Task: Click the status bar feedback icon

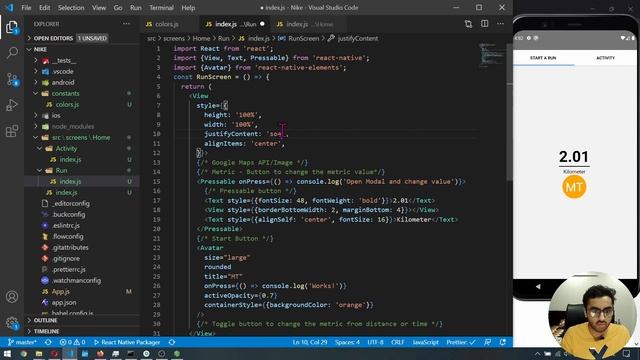Action: tap(487, 342)
